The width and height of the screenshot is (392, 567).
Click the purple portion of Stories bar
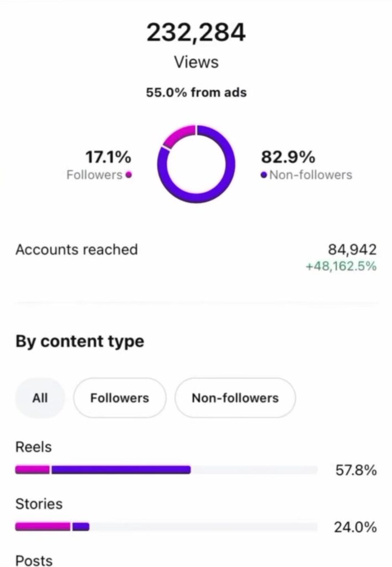point(81,527)
